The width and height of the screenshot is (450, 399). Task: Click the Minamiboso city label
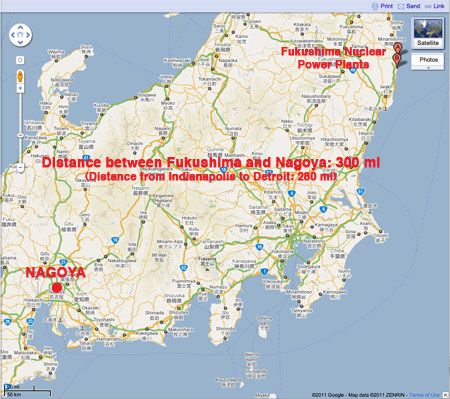tap(299, 294)
